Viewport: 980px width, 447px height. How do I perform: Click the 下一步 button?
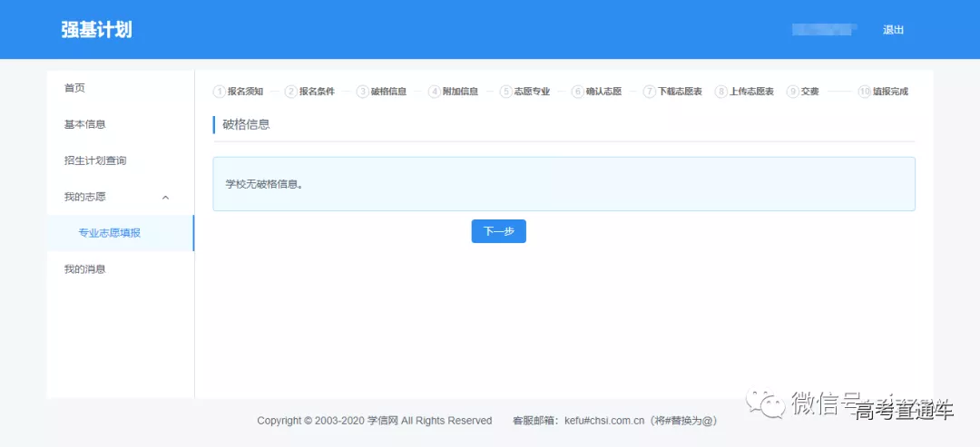click(498, 231)
